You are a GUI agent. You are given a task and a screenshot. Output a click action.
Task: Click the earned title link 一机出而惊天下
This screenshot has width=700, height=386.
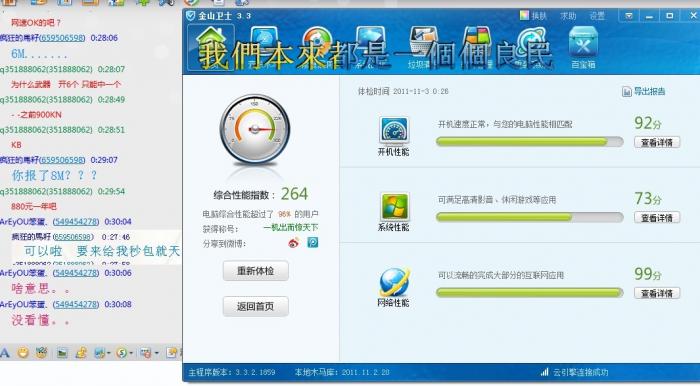point(291,228)
